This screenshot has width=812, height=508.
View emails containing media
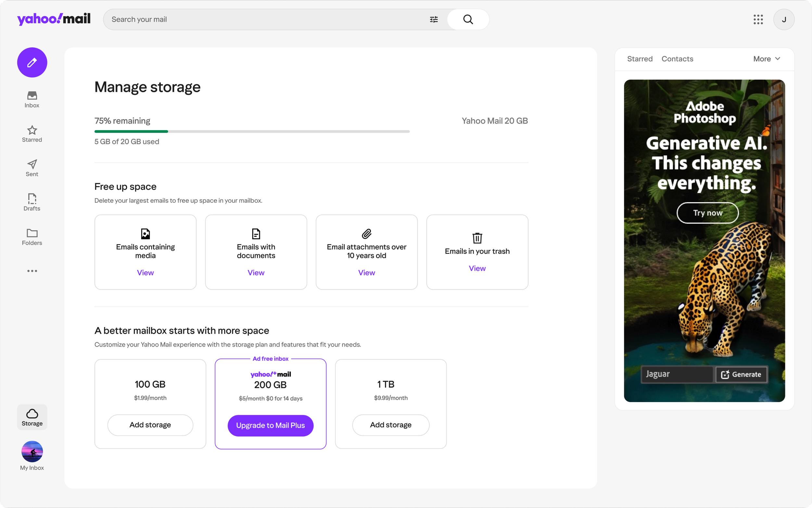click(145, 272)
